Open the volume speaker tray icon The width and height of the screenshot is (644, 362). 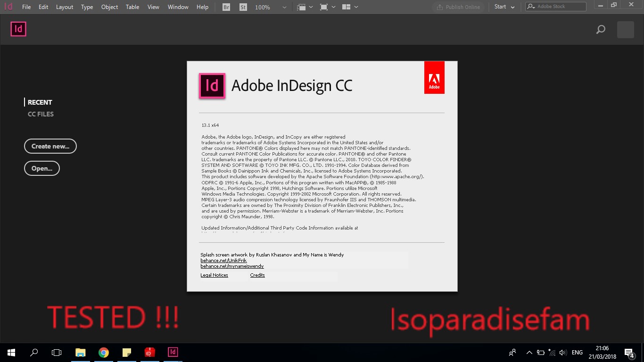(562, 352)
